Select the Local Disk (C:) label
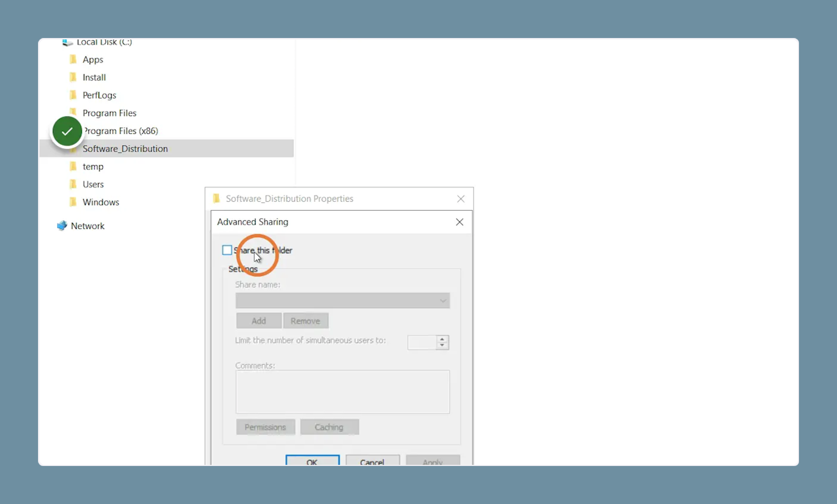This screenshot has width=837, height=504. (x=104, y=42)
